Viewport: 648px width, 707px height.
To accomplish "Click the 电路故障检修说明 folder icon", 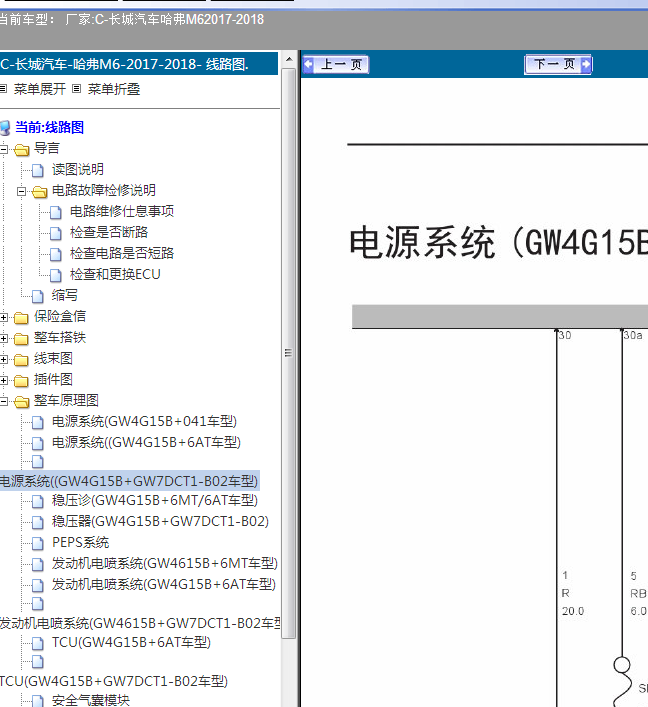I will [x=40, y=192].
